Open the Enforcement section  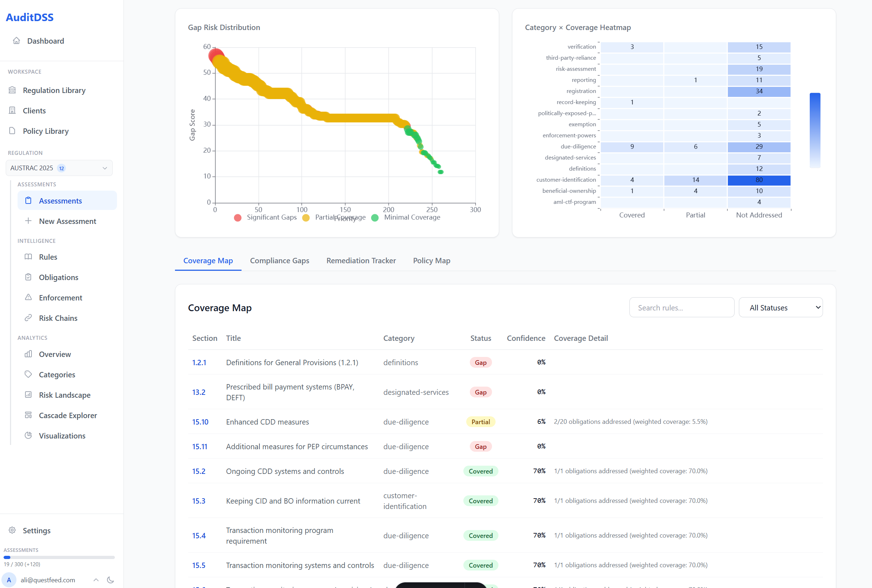coord(60,297)
